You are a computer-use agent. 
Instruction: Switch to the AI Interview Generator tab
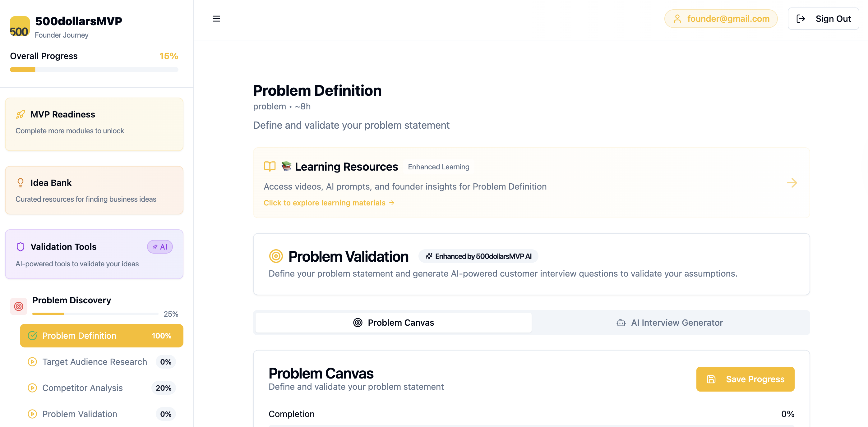tap(670, 323)
